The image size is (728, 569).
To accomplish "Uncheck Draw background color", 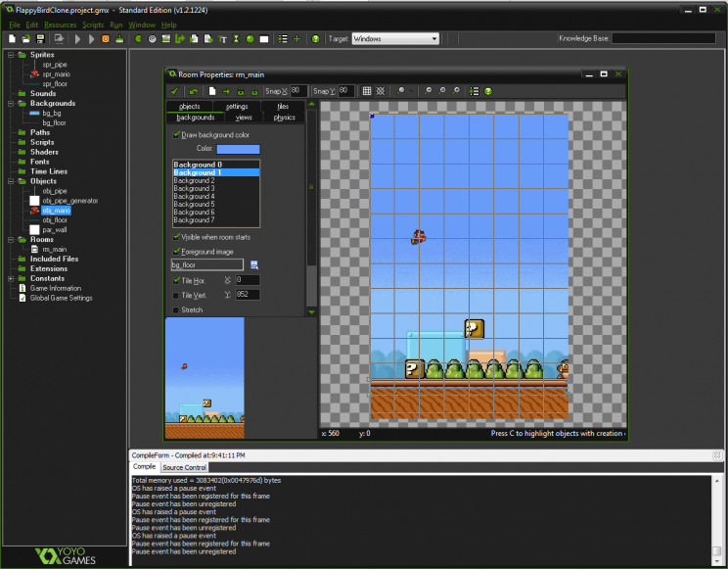I will pos(176,134).
